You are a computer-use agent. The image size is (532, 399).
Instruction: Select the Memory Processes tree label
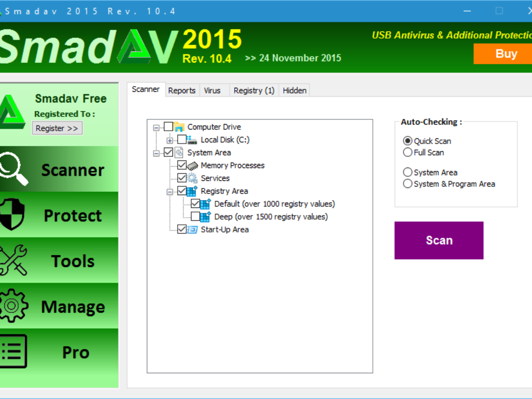(x=232, y=165)
